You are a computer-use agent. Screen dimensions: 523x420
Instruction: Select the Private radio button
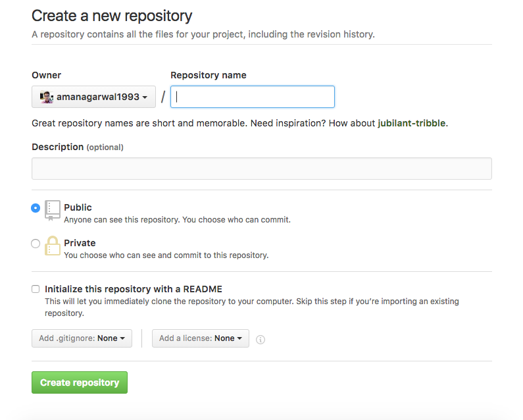(x=36, y=244)
